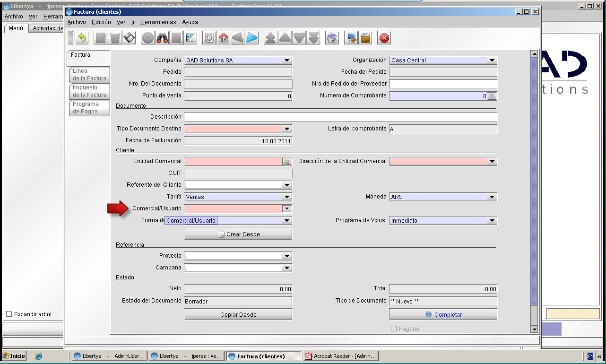The width and height of the screenshot is (606, 364).
Task: Click the print report printer icon
Action: [332, 38]
